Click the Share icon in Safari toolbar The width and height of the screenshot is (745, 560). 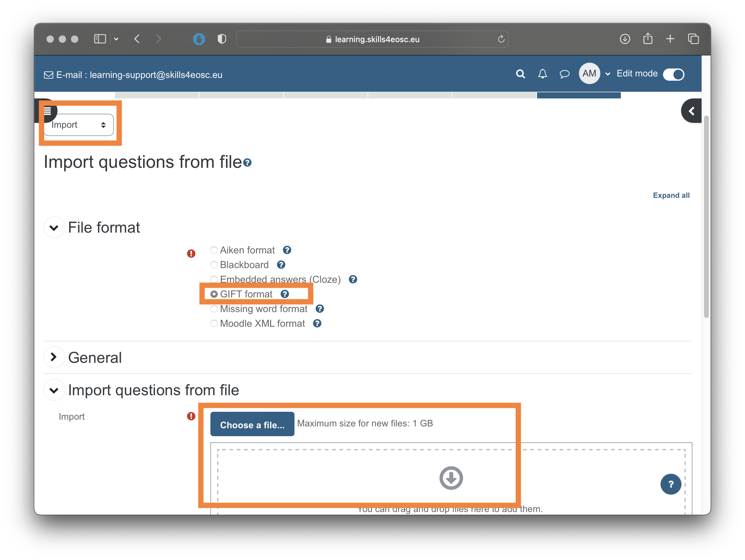tap(648, 39)
